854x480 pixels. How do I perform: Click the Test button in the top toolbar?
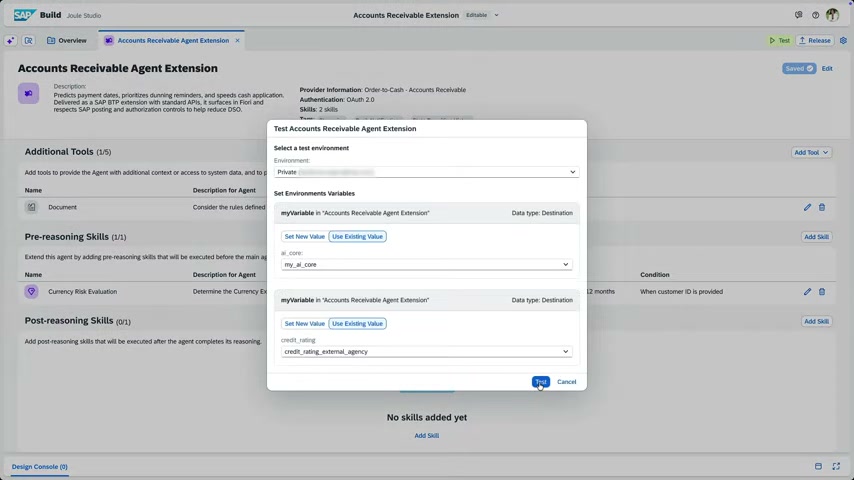click(780, 40)
